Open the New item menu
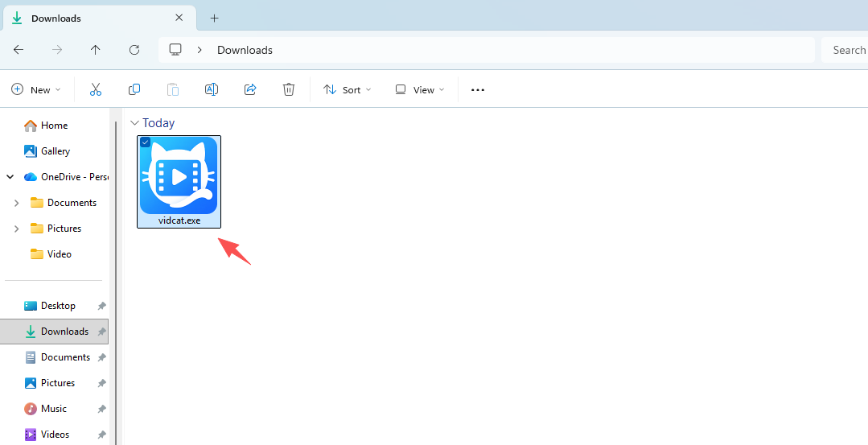 [x=36, y=89]
